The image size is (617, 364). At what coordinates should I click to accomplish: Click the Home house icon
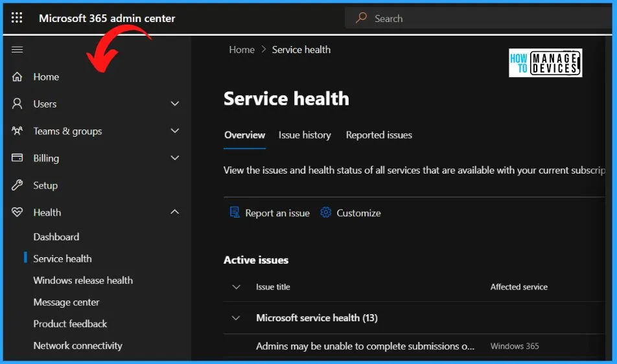[x=17, y=76]
